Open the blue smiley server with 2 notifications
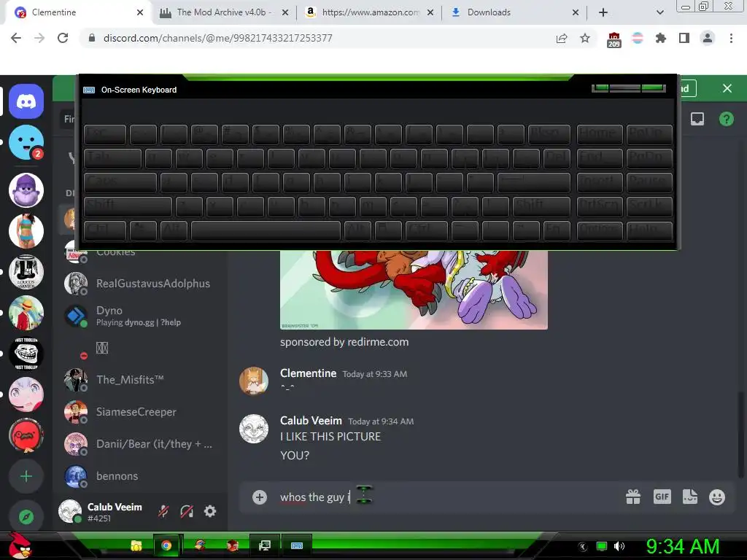 click(x=26, y=142)
